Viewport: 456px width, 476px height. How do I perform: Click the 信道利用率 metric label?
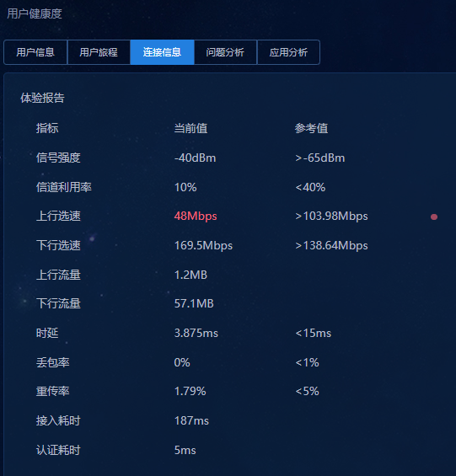(x=63, y=187)
